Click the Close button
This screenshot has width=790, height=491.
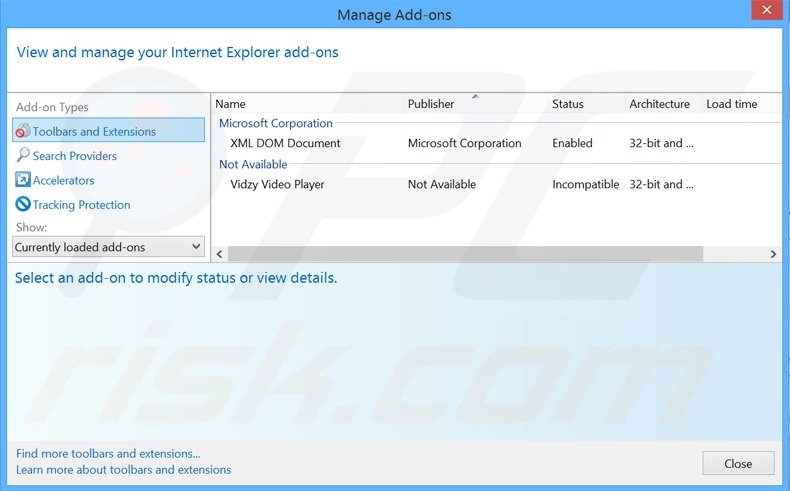[738, 463]
